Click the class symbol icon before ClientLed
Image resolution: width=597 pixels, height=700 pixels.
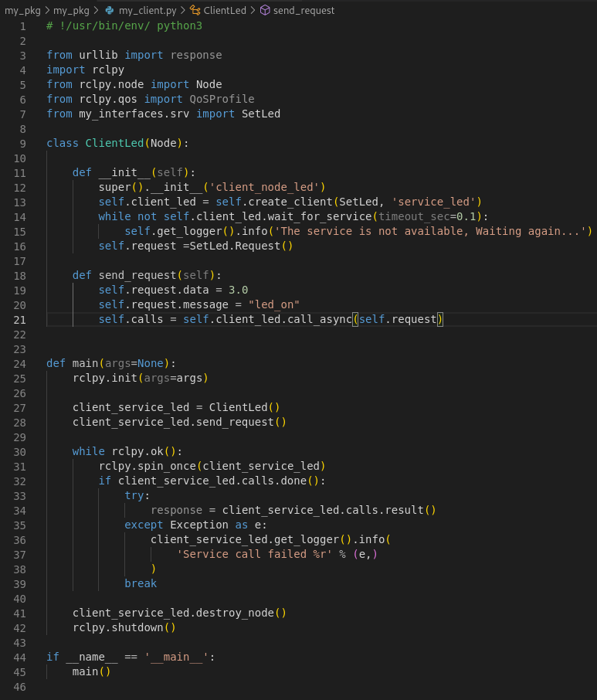[195, 10]
